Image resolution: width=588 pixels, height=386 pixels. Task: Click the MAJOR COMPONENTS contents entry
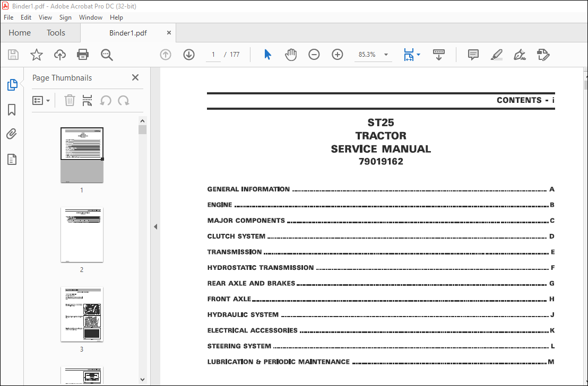(381, 221)
